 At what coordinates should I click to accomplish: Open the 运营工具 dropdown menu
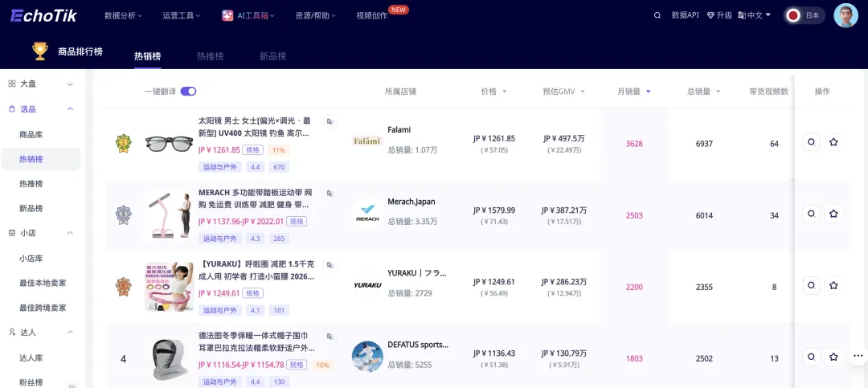tap(182, 15)
